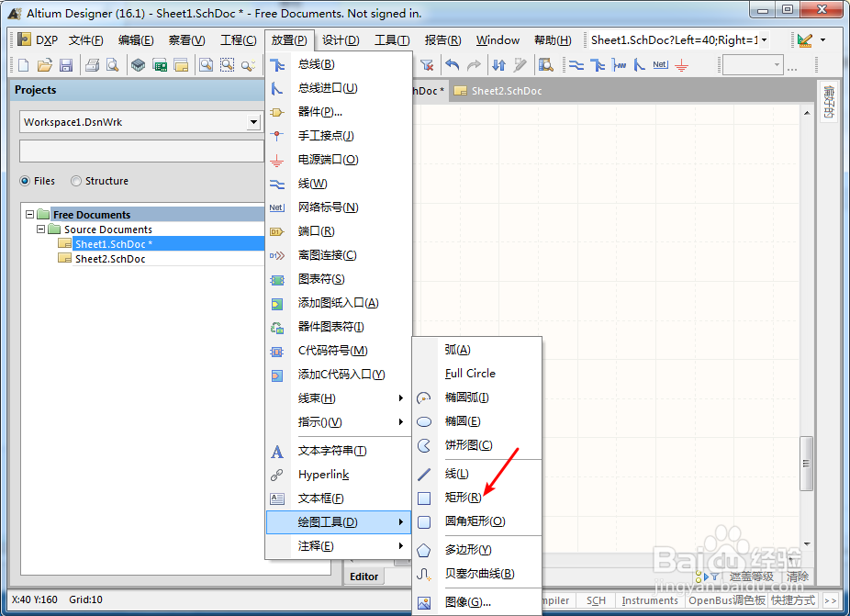Choose 总线进口(U) bus entry item
Image resolution: width=850 pixels, height=616 pixels.
[339, 88]
